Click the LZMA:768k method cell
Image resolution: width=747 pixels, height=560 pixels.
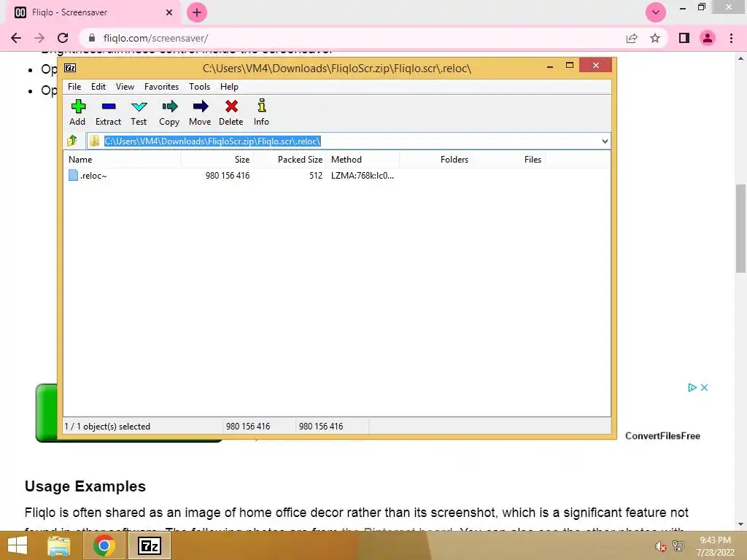click(363, 176)
